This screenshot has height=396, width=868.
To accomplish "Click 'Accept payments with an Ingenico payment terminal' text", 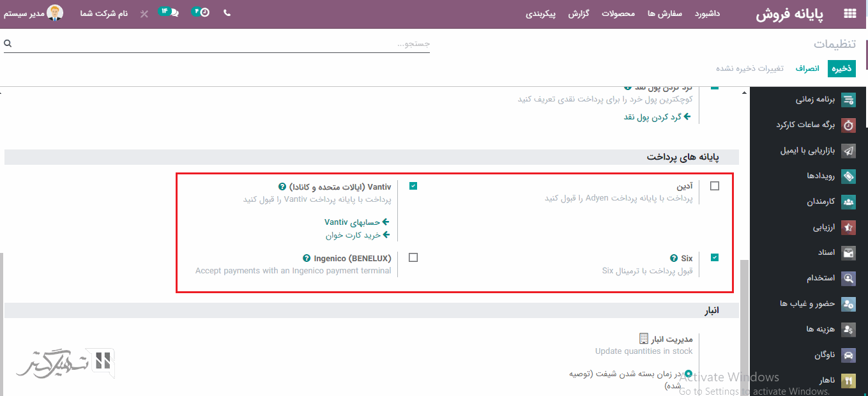I will [293, 271].
